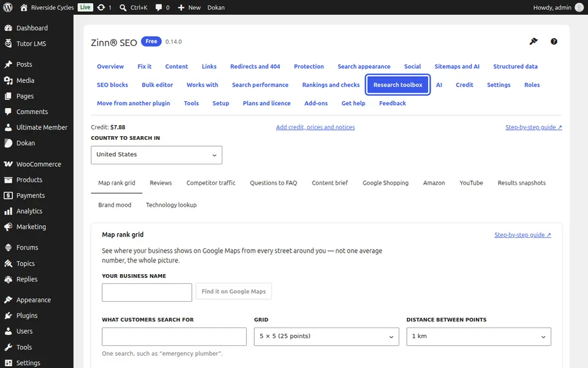Click the WordPress logo icon

(7, 7)
